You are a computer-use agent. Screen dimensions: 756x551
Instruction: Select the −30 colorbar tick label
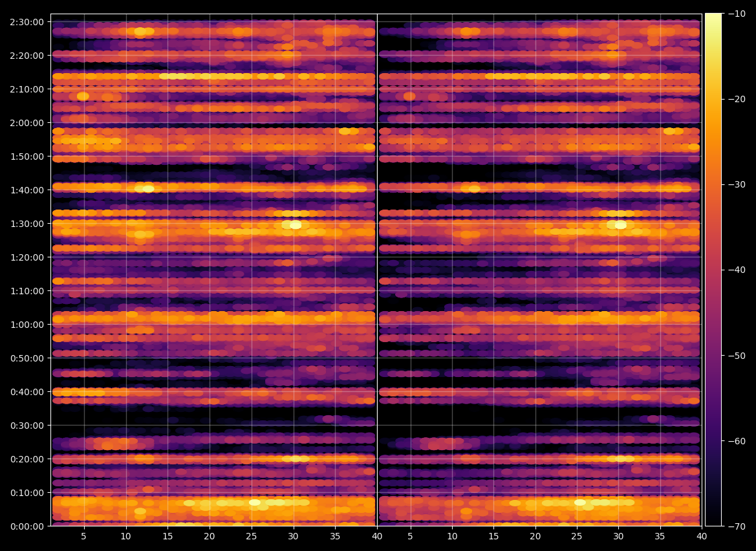736,184
